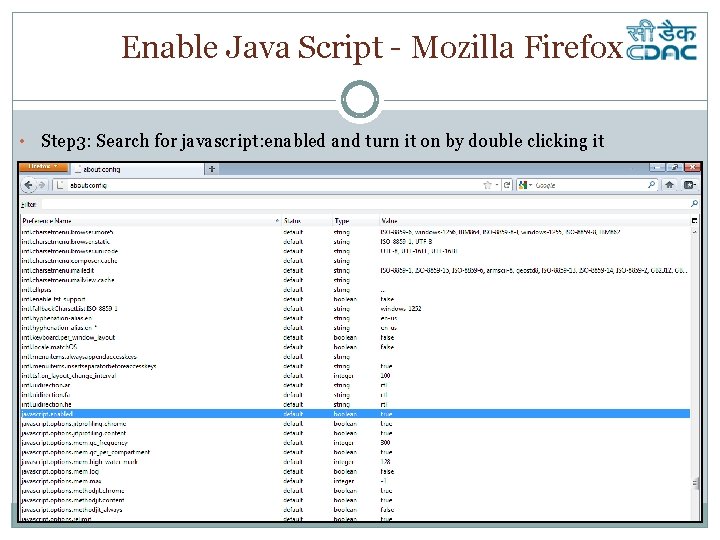
Task: Restore down the Firefox window
Action: 674,167
